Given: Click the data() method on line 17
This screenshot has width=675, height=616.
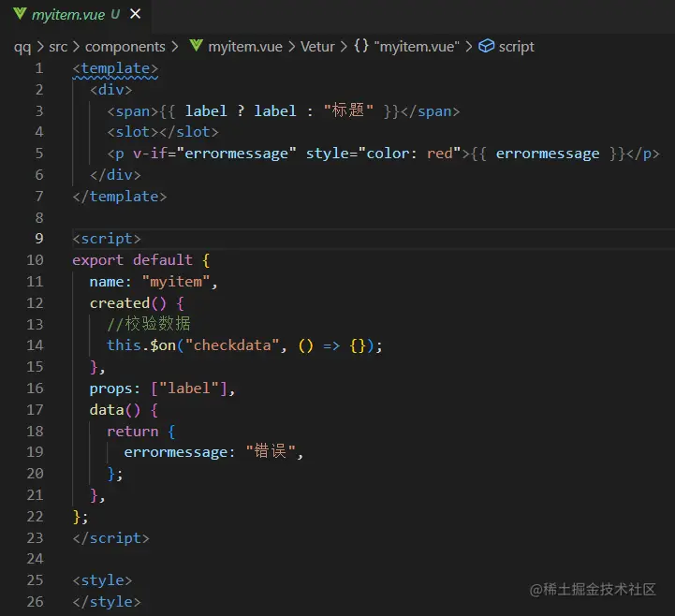Looking at the screenshot, I should 115,410.
